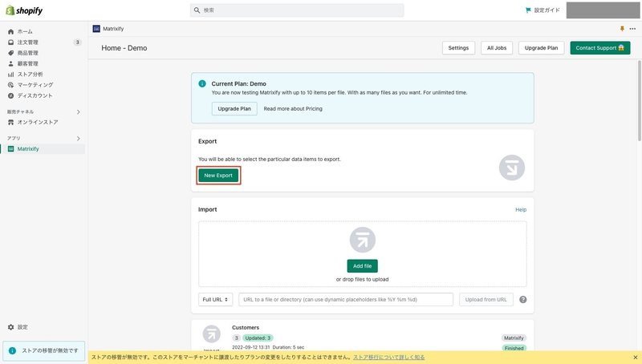Open 商品管理 in the sidebar
Screen dimensions: 642x364
[28, 53]
